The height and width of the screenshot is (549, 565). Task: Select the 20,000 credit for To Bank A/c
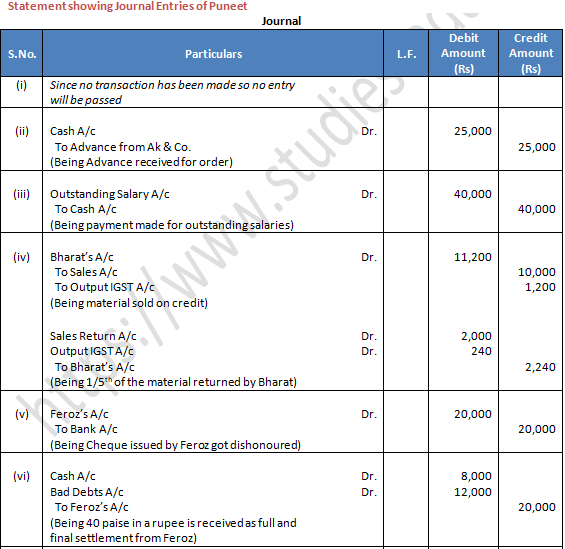537,429
